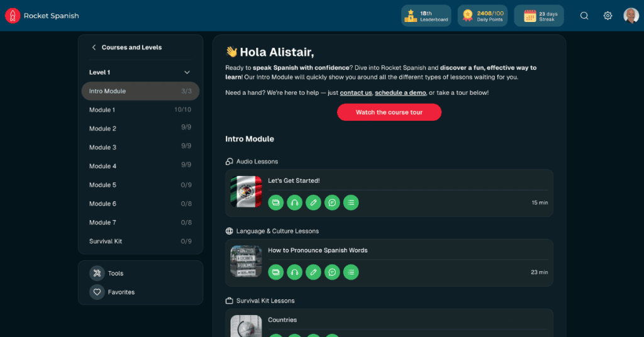This screenshot has width=644, height=337.
Task: Click the Hola Alistair, greeting heading
Action: click(x=277, y=52)
